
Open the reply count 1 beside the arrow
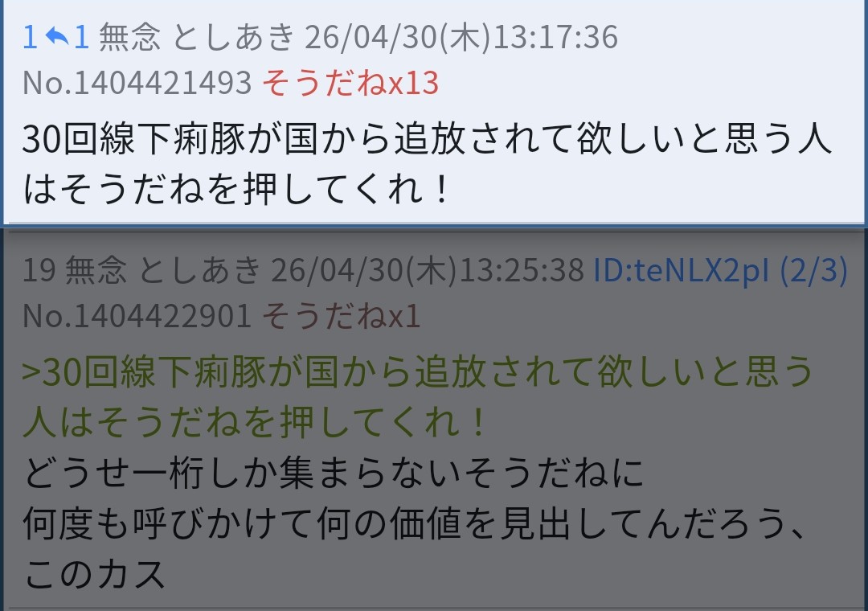[x=81, y=37]
